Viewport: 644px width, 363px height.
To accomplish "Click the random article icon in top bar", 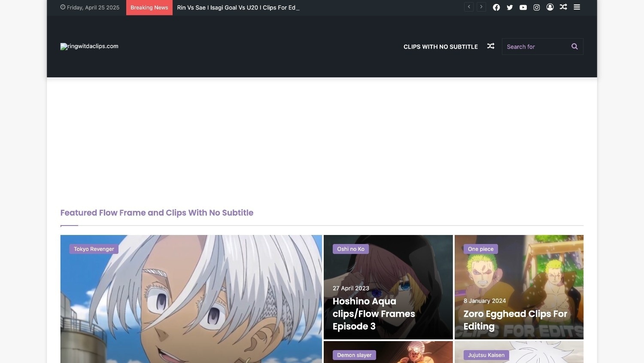I will (x=563, y=7).
